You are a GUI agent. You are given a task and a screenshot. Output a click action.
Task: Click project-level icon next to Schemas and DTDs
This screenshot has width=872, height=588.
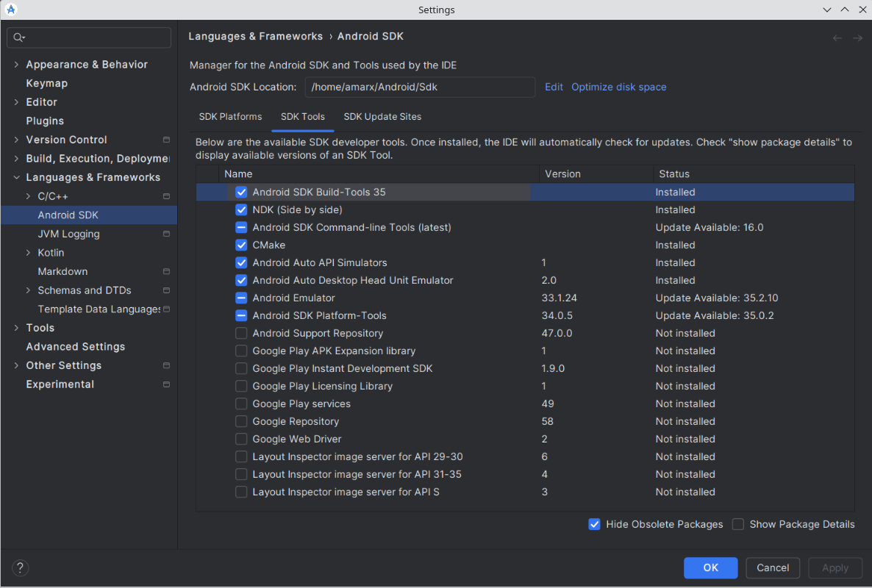(x=166, y=290)
